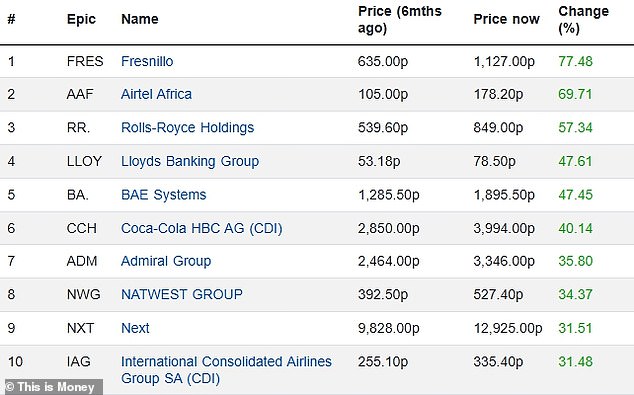Screen dimensions: 634x395
Task: Open Coca-Cola HBC AG (CDI) link
Action: [201, 228]
